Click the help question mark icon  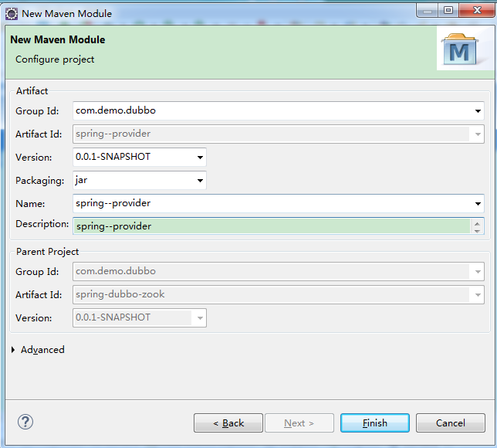coord(25,423)
